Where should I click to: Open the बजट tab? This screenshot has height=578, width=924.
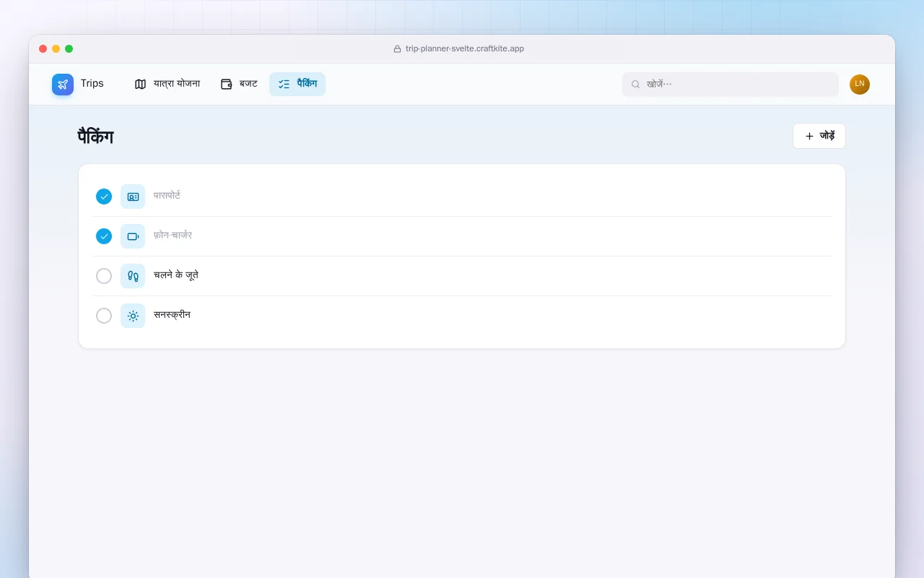coord(239,85)
